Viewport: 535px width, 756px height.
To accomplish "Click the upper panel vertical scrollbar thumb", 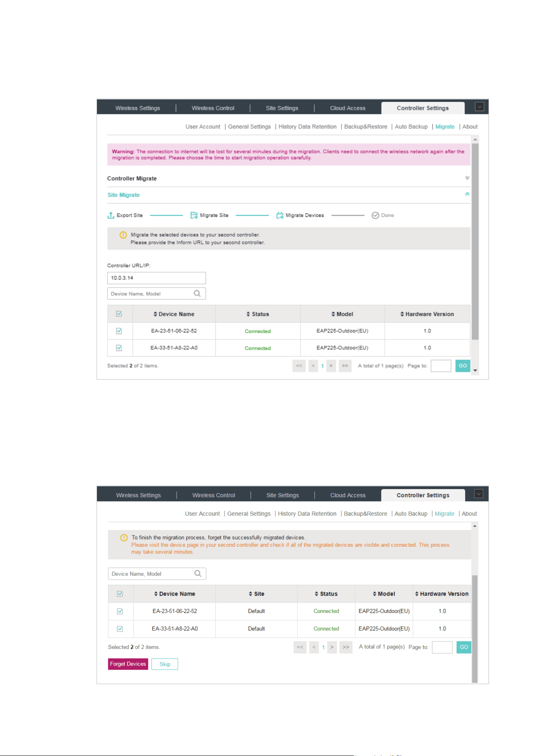I will click(x=475, y=241).
